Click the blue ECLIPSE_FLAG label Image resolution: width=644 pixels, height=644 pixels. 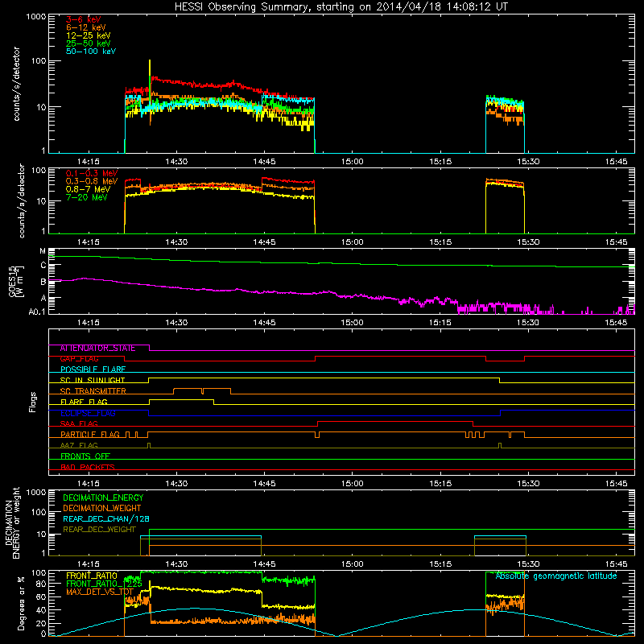88,413
